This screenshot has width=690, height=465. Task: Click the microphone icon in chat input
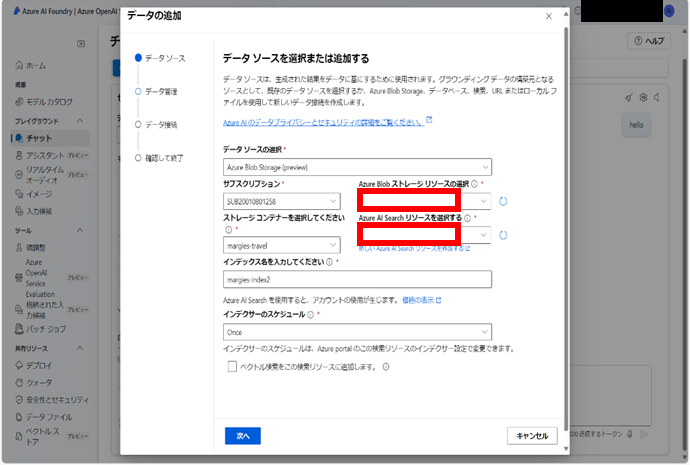630,434
